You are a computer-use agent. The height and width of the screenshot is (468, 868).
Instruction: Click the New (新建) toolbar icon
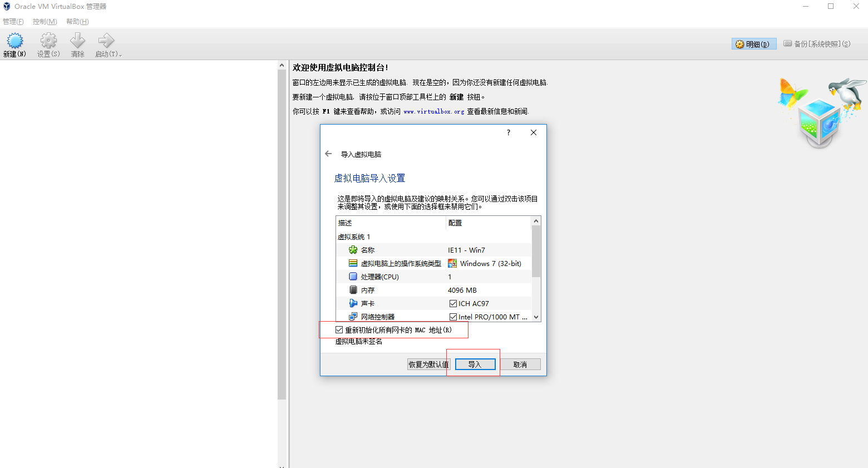point(14,41)
